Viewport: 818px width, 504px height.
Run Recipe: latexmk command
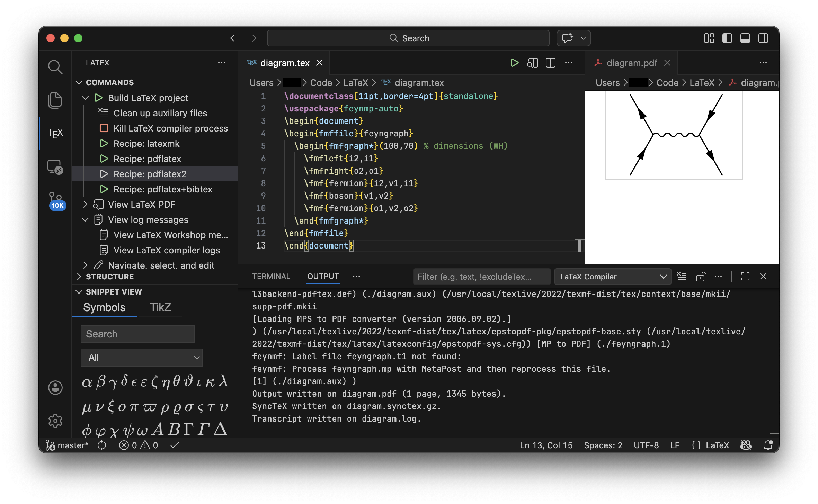146,144
